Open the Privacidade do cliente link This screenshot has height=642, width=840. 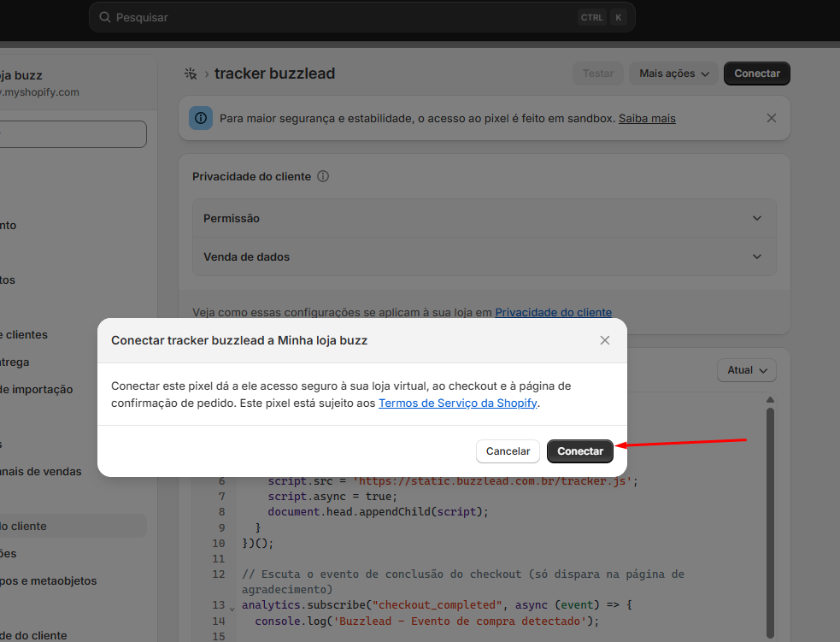coord(554,312)
